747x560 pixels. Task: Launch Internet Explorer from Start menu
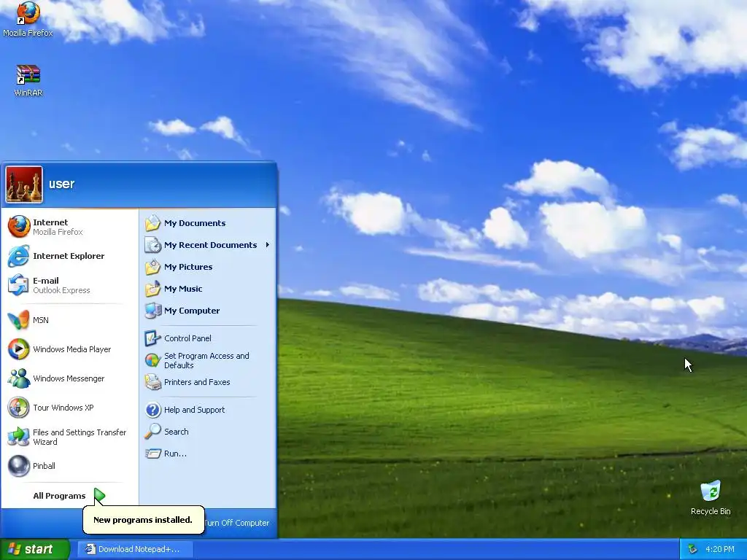(70, 256)
